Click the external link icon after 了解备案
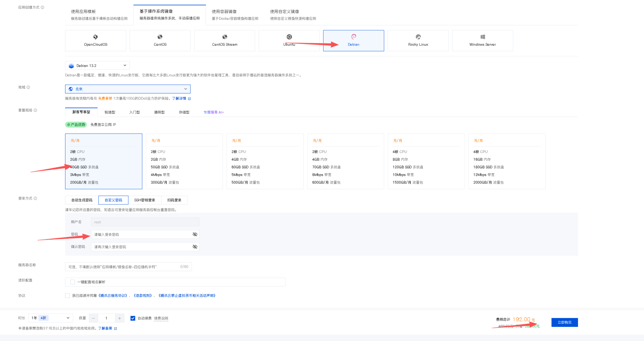This screenshot has width=644, height=341. pos(115,328)
